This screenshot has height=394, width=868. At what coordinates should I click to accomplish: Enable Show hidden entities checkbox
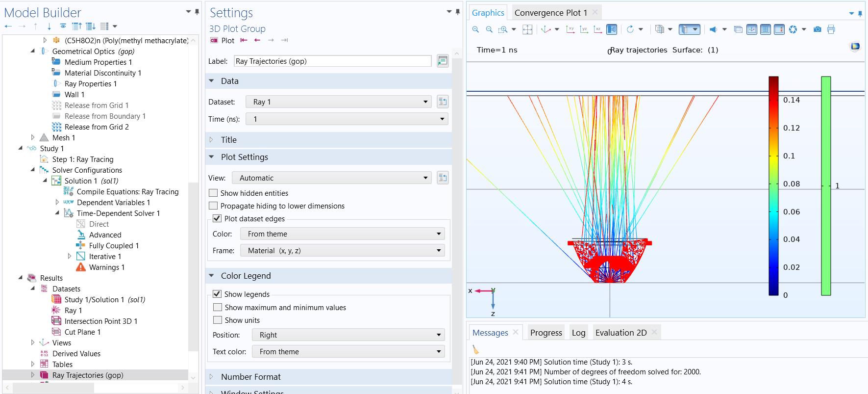pyautogui.click(x=213, y=193)
